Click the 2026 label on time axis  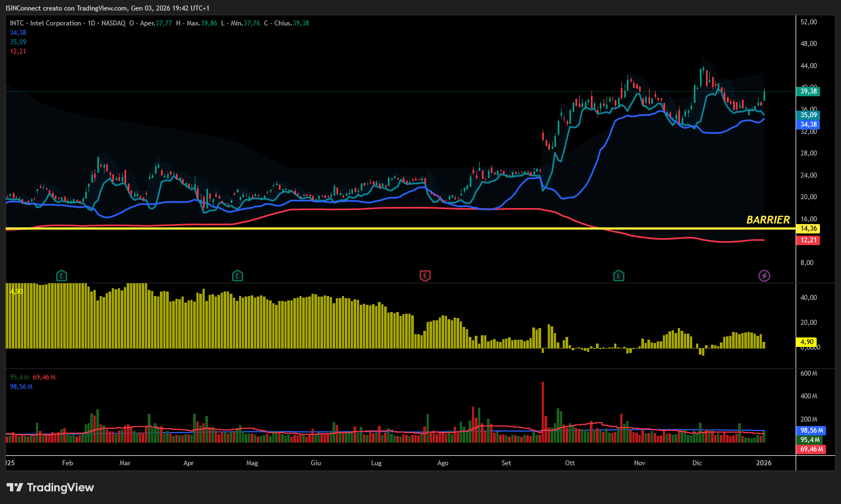tap(764, 463)
